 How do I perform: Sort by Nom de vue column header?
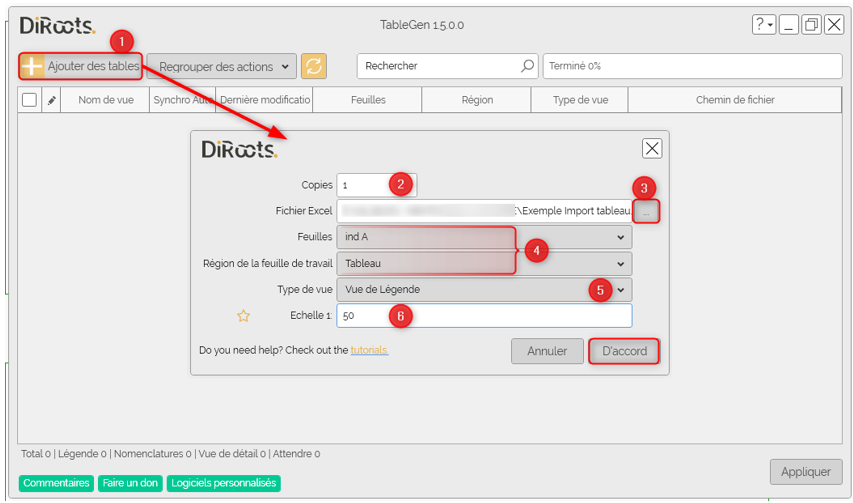pyautogui.click(x=104, y=100)
